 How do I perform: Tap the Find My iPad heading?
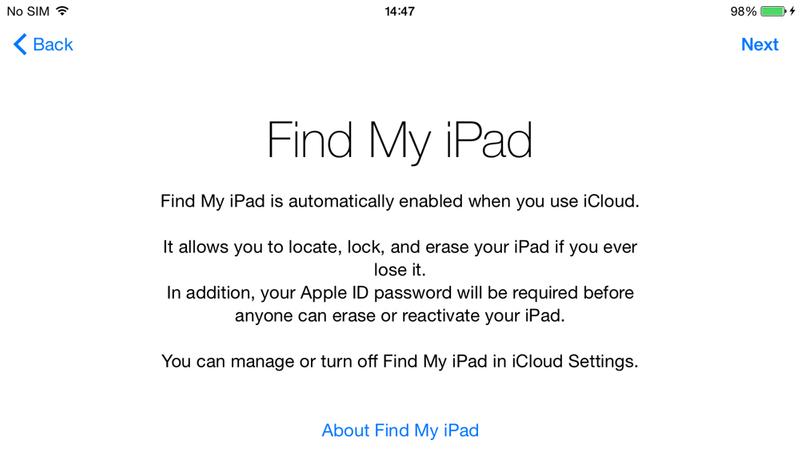point(399,140)
